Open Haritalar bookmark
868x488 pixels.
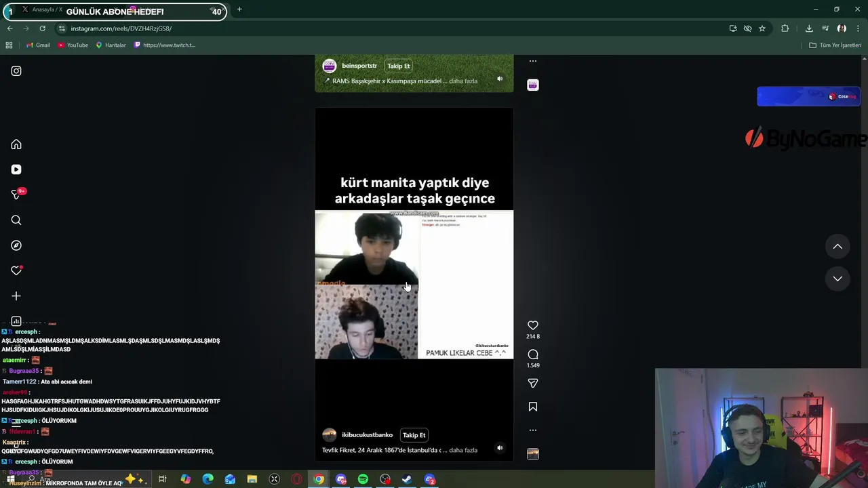[111, 45]
